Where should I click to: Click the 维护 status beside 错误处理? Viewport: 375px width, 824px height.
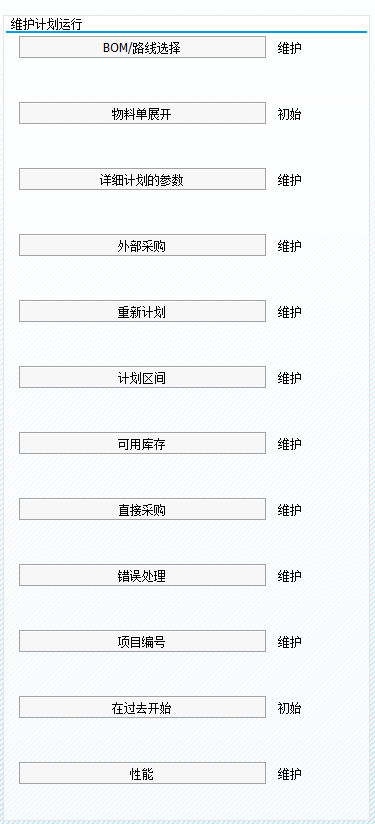tap(289, 575)
